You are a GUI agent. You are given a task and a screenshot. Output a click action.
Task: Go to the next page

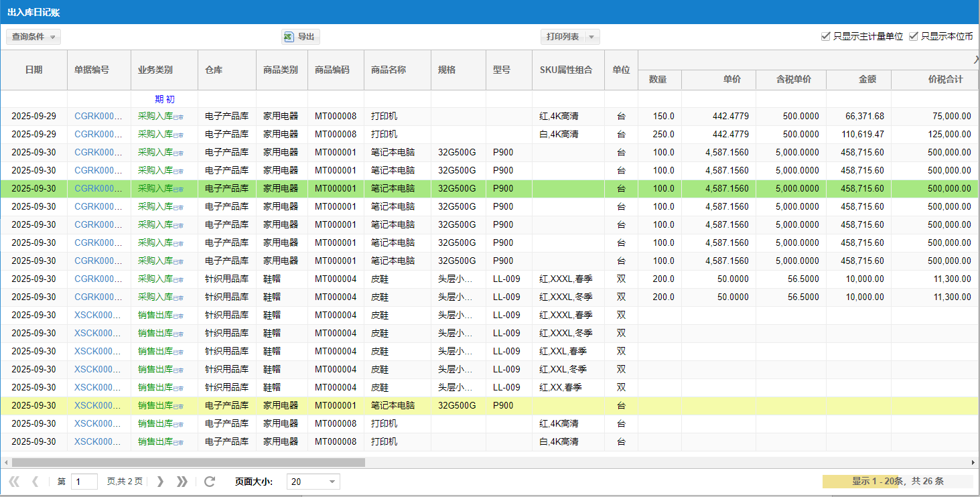160,482
